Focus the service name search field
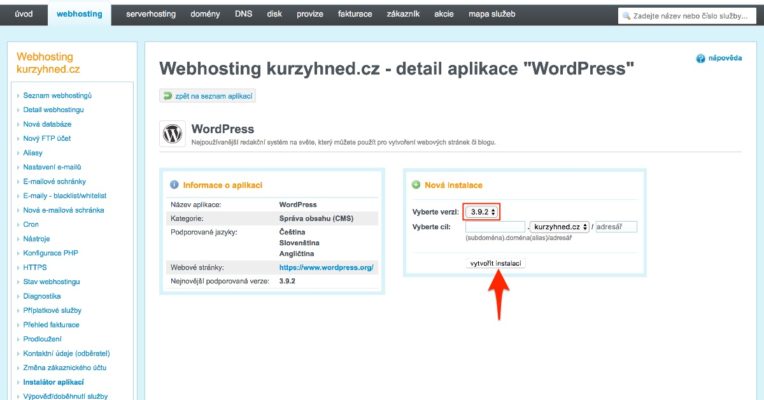764x400 pixels. click(x=688, y=16)
